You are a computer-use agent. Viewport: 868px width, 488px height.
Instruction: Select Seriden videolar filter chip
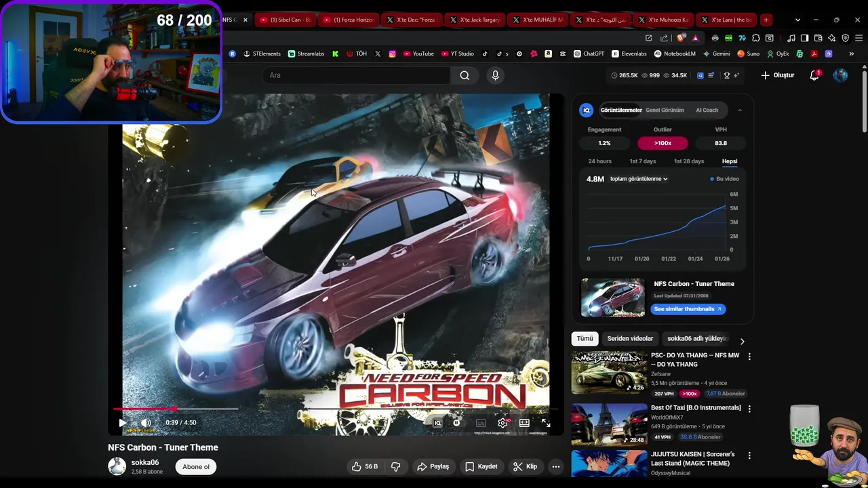pyautogui.click(x=630, y=338)
